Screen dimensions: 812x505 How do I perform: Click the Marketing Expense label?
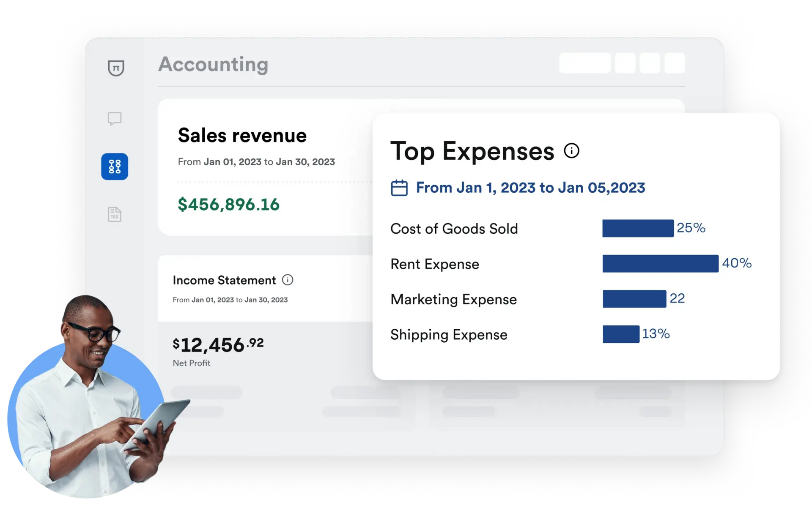[453, 300]
